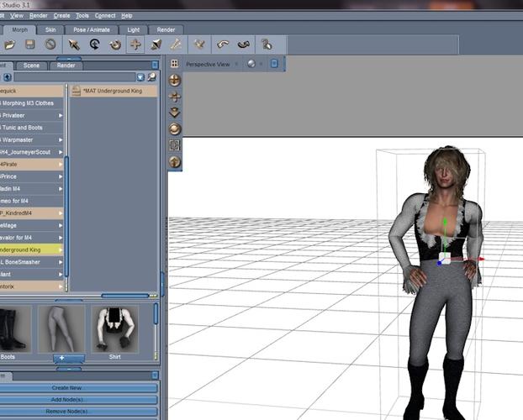Activate the translate cross-arrows tool
Screen dimensions: 523x420
pyautogui.click(x=135, y=45)
